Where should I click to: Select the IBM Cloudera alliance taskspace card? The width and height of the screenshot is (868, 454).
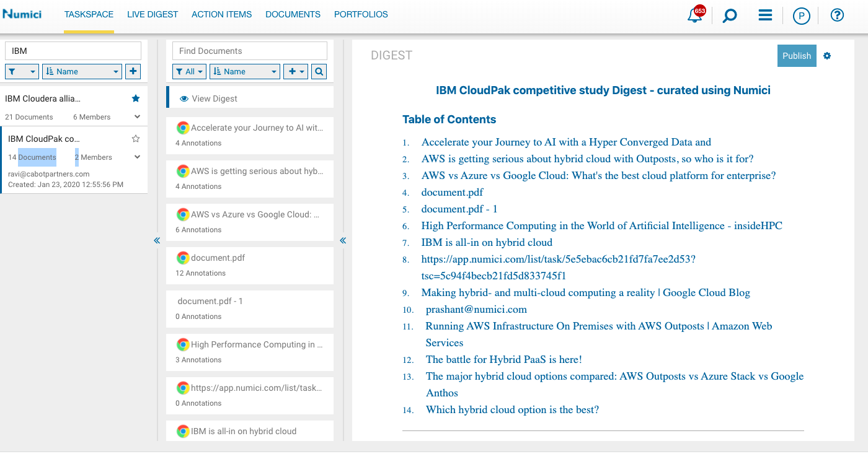74,105
